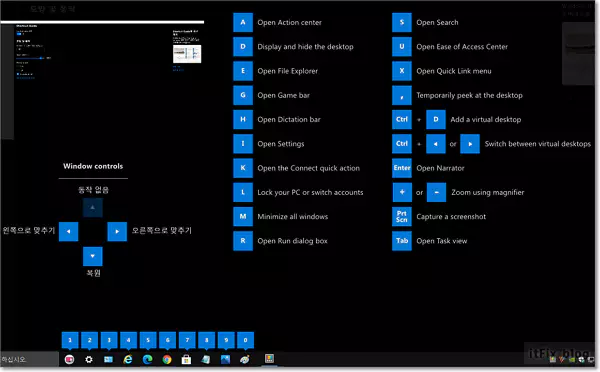Click the plus key tile for magnifier zoom
600x372 pixels.
pos(402,192)
